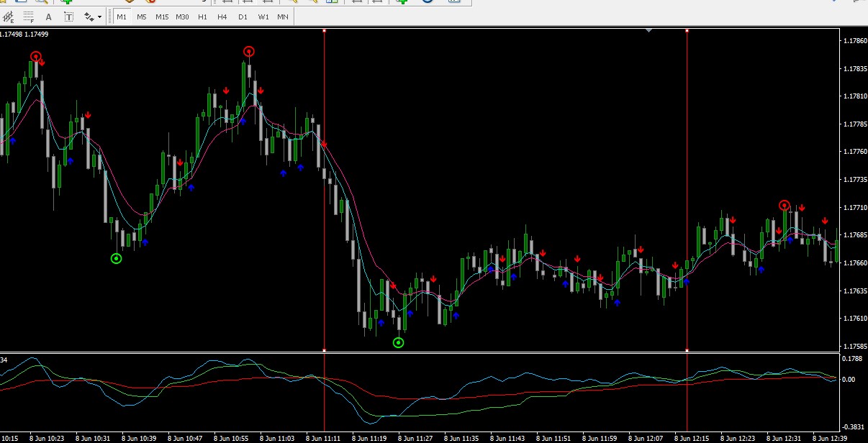Switch chart to D1 timeframe
This screenshot has width=868, height=443.
tap(243, 16)
